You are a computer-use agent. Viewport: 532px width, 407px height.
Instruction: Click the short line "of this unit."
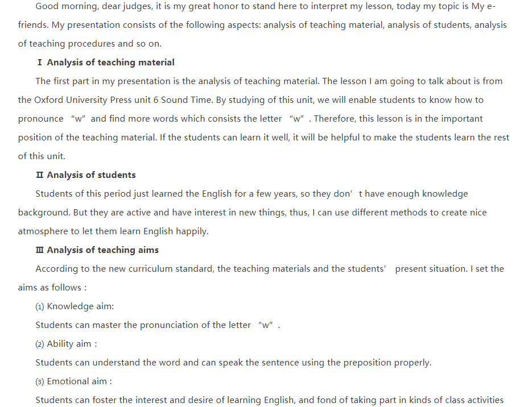tap(42, 156)
